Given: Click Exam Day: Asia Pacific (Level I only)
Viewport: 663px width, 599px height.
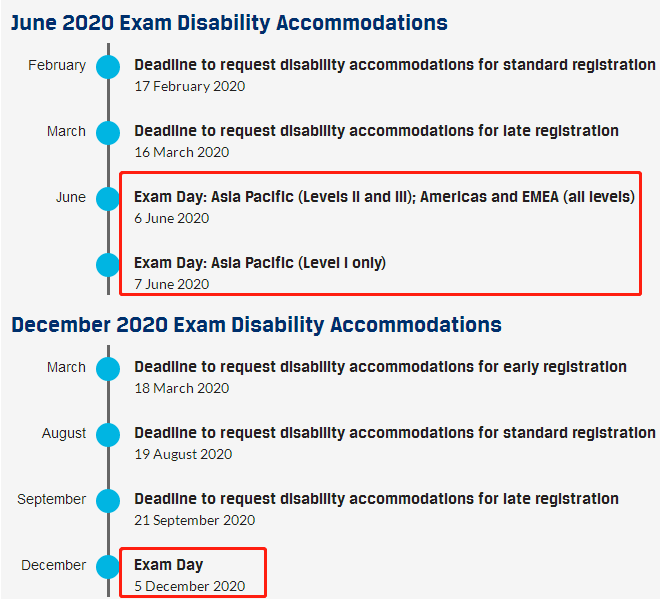Looking at the screenshot, I should 260,263.
